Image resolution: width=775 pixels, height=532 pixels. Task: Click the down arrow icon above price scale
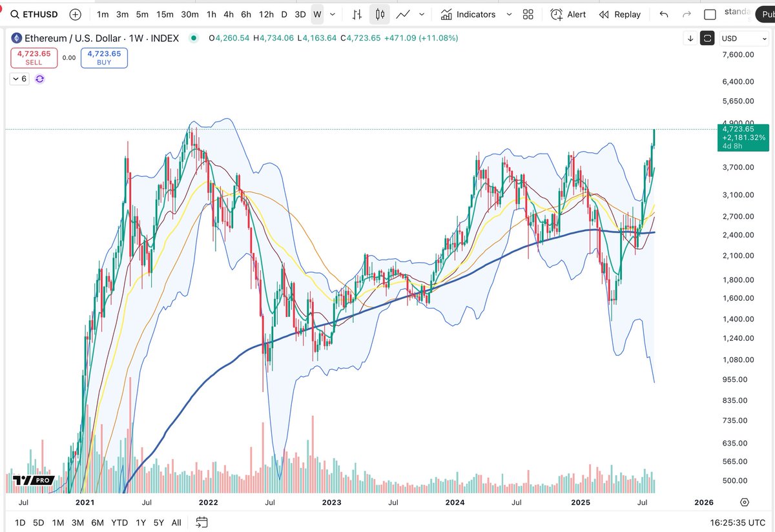click(x=690, y=38)
